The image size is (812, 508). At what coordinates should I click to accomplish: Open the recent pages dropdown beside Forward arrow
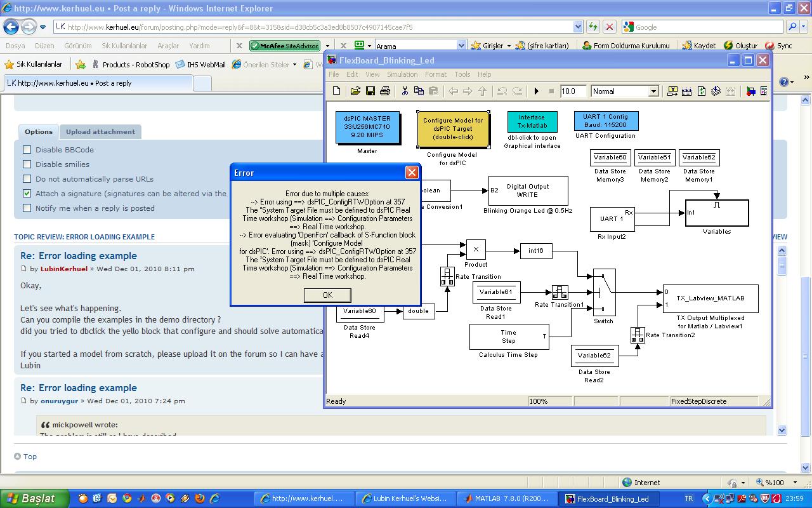click(43, 27)
